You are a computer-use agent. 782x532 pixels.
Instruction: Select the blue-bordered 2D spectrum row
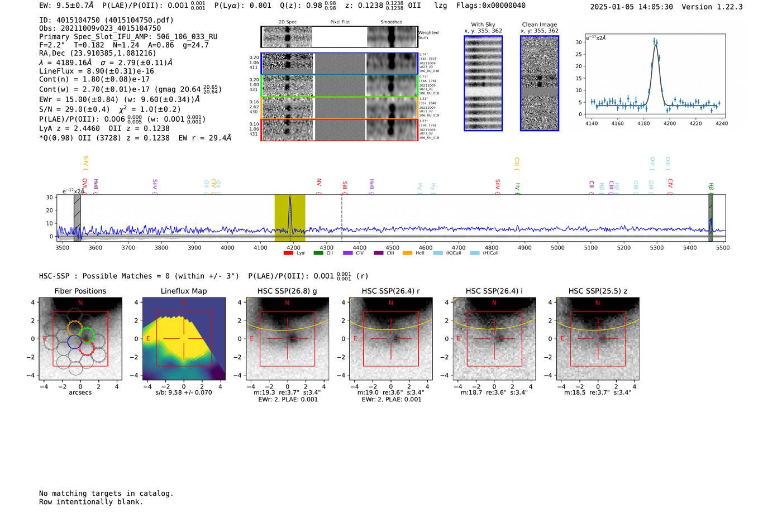coord(339,64)
